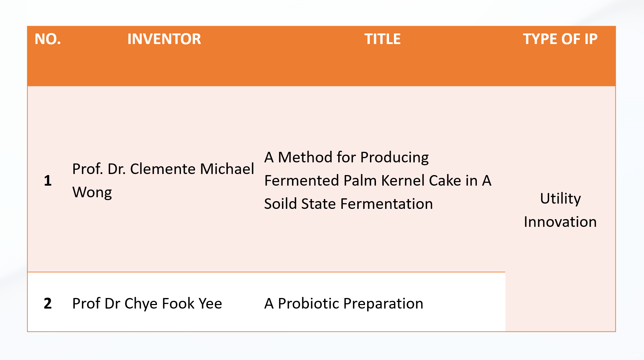The image size is (644, 360).
Task: Click inventor name Prof Dr Chye Fook Yee
Action: [147, 304]
